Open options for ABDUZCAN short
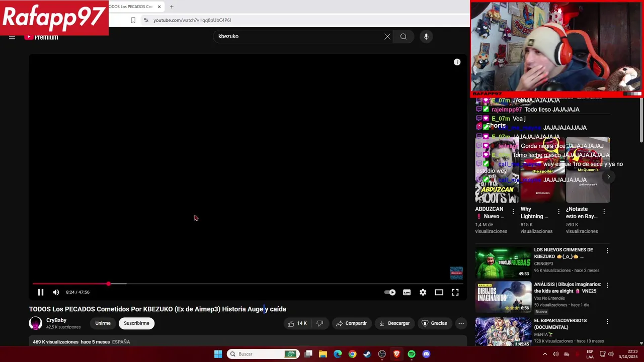This screenshot has height=362, width=644. 513,212
